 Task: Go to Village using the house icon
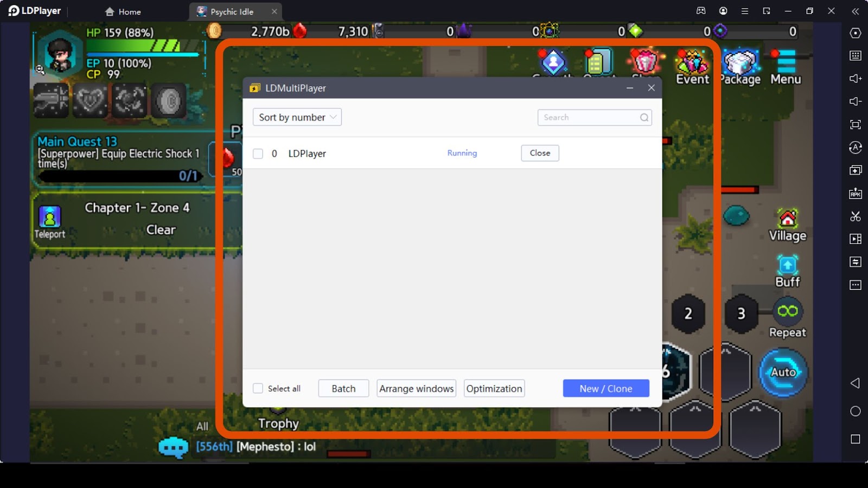pyautogui.click(x=788, y=225)
